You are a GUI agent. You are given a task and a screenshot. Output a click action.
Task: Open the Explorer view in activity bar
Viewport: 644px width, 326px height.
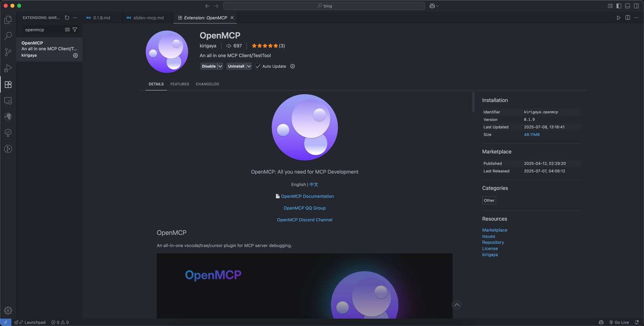8,20
